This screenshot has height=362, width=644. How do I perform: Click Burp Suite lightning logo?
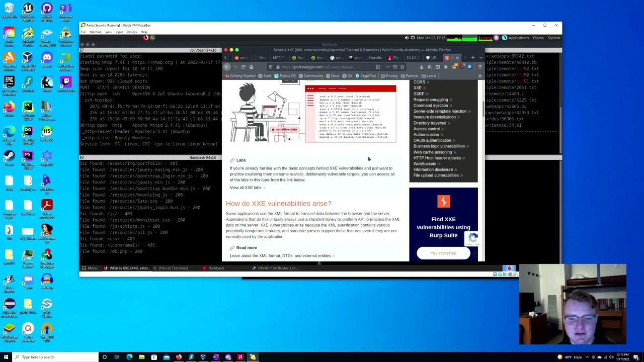point(443,201)
